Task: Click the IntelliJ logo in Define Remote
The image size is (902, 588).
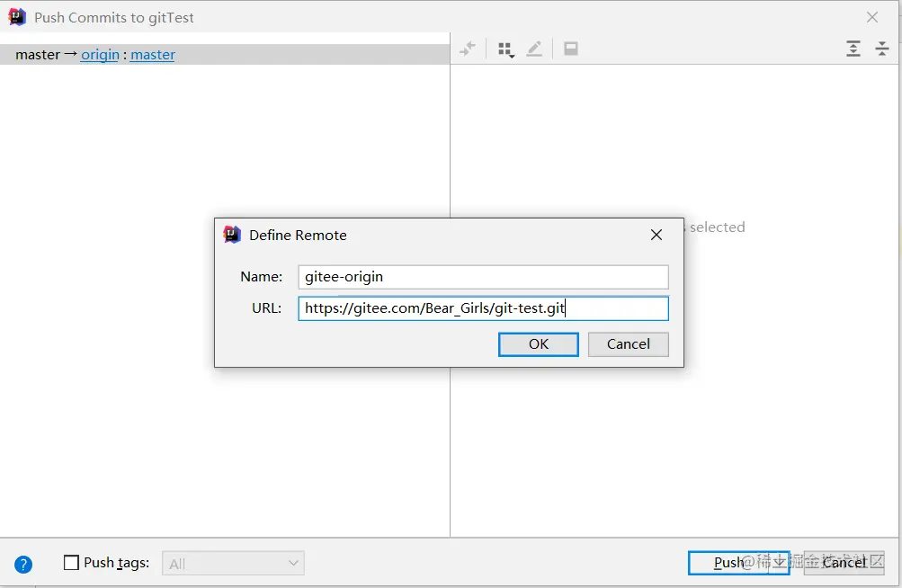Action: (232, 235)
